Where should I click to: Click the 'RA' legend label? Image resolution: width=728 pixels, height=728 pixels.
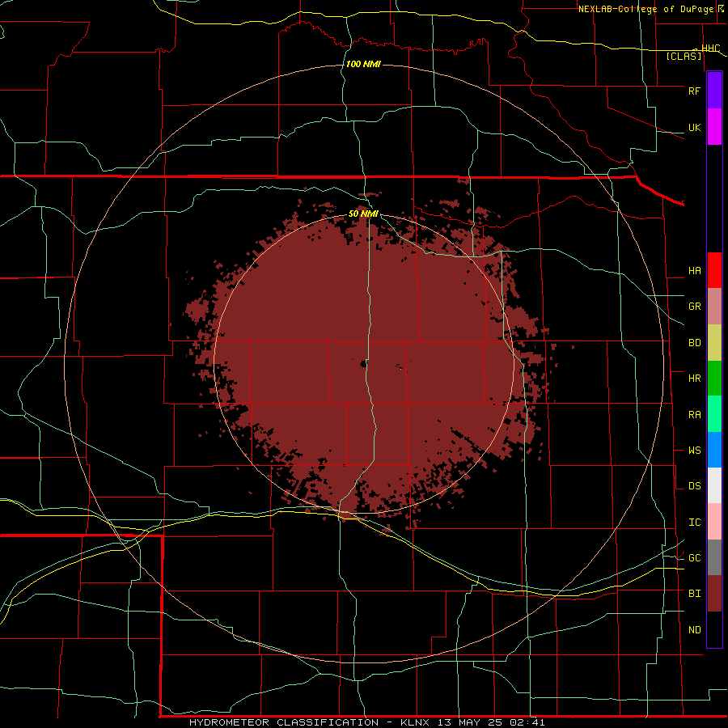point(694,415)
